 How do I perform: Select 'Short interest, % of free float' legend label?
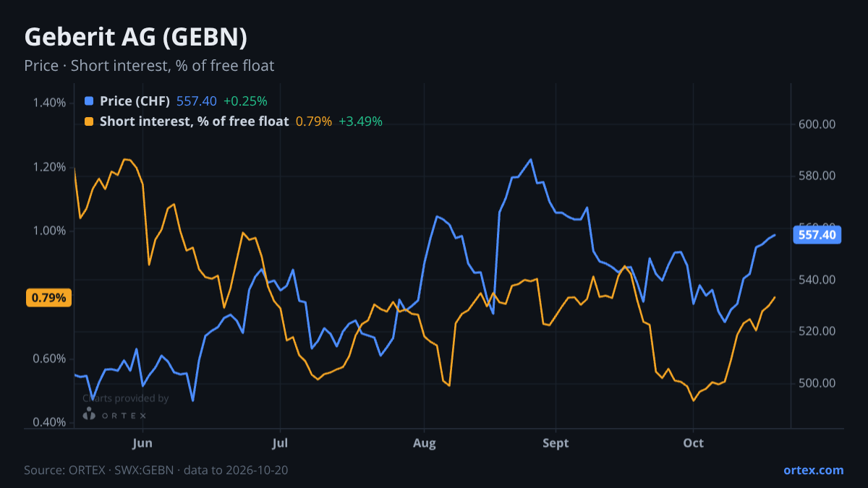194,121
